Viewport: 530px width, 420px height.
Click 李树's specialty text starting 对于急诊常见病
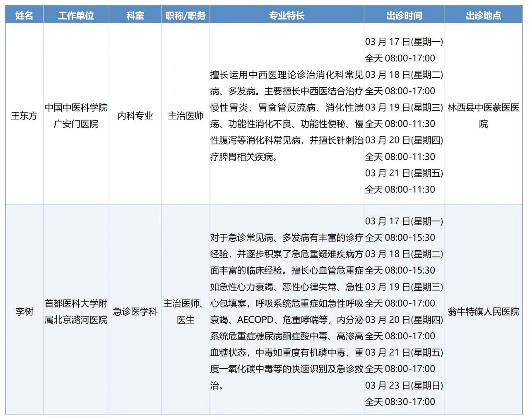pos(287,312)
